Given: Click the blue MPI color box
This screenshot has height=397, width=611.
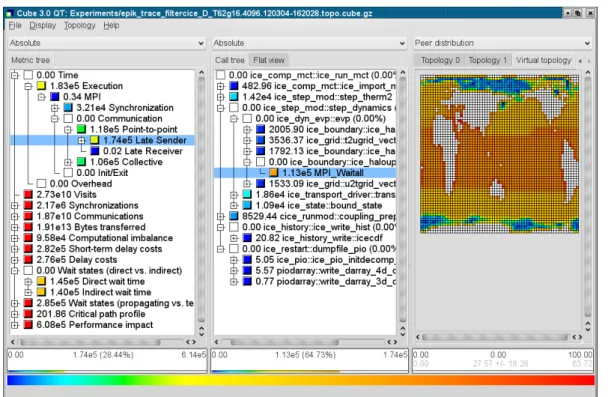Looking at the screenshot, I should 55,97.
